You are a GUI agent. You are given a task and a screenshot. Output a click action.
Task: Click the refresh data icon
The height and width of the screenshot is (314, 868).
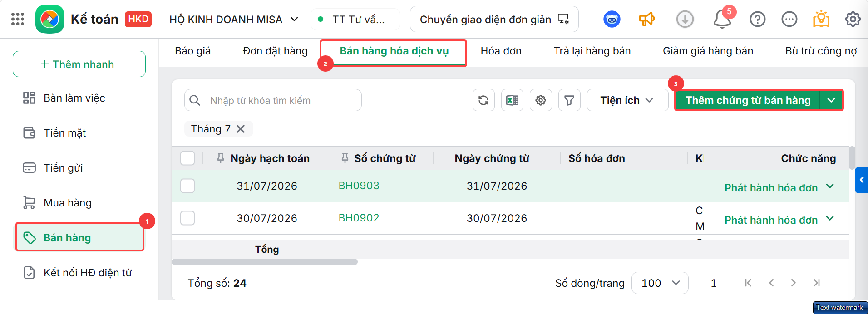483,100
